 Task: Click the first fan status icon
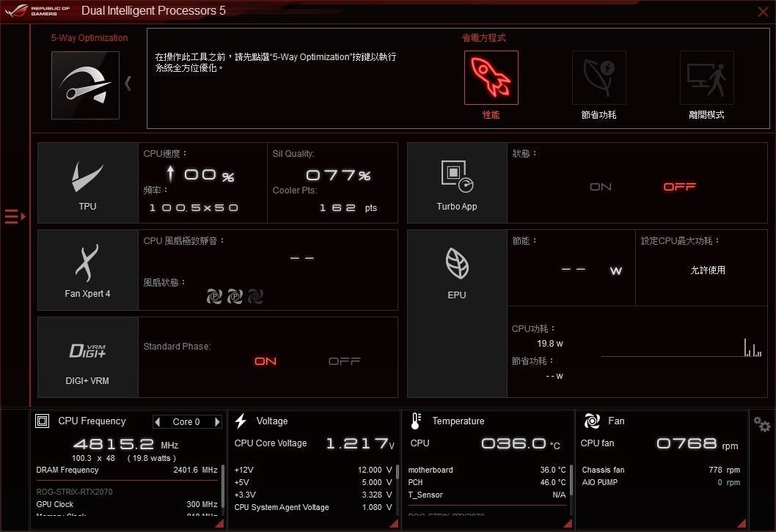[x=213, y=296]
